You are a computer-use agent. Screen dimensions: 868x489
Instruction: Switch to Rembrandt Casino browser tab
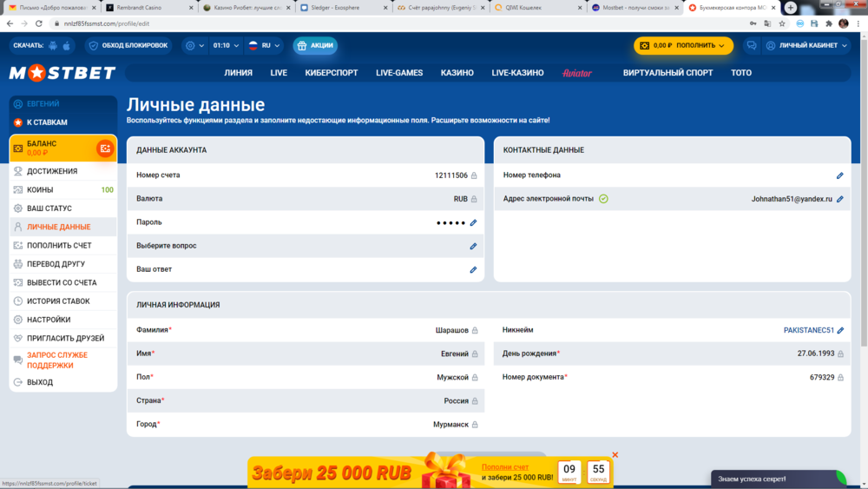coord(149,8)
